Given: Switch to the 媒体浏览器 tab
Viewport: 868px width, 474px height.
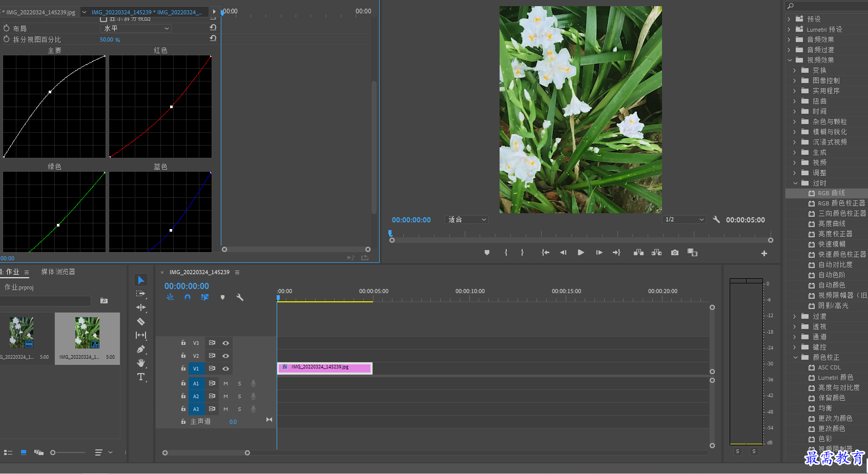Looking at the screenshot, I should click(58, 272).
